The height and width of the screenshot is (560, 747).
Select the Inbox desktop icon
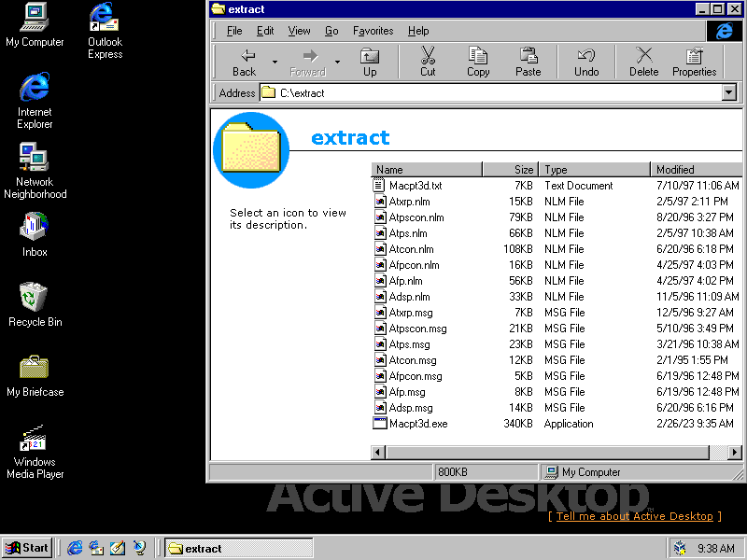(x=35, y=234)
